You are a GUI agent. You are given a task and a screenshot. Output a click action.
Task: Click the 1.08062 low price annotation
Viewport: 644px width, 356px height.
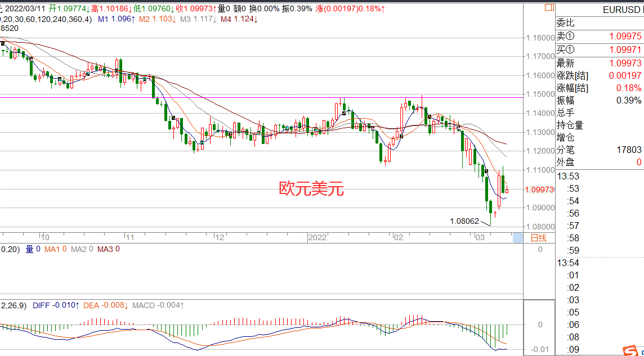point(464,222)
